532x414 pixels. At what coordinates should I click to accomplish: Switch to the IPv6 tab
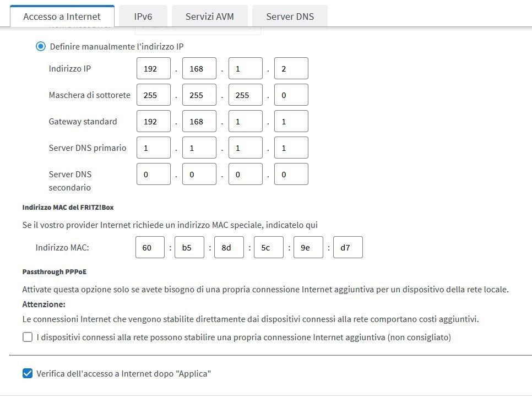click(143, 17)
